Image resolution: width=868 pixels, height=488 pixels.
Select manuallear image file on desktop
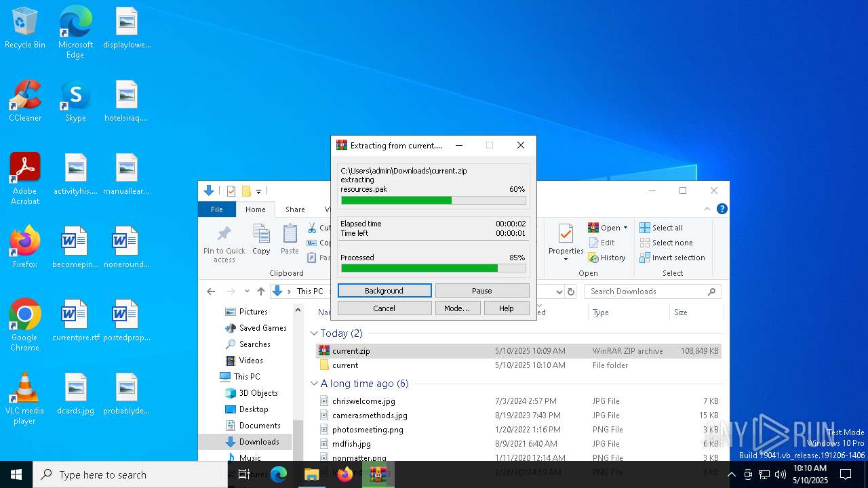pyautogui.click(x=127, y=175)
